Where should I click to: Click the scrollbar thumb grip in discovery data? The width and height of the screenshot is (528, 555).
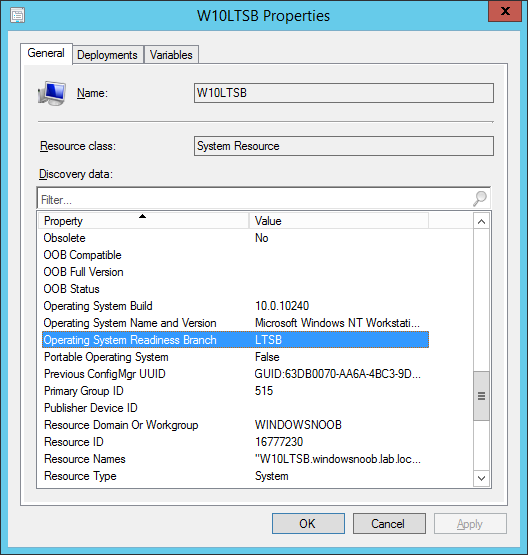pyautogui.click(x=481, y=396)
